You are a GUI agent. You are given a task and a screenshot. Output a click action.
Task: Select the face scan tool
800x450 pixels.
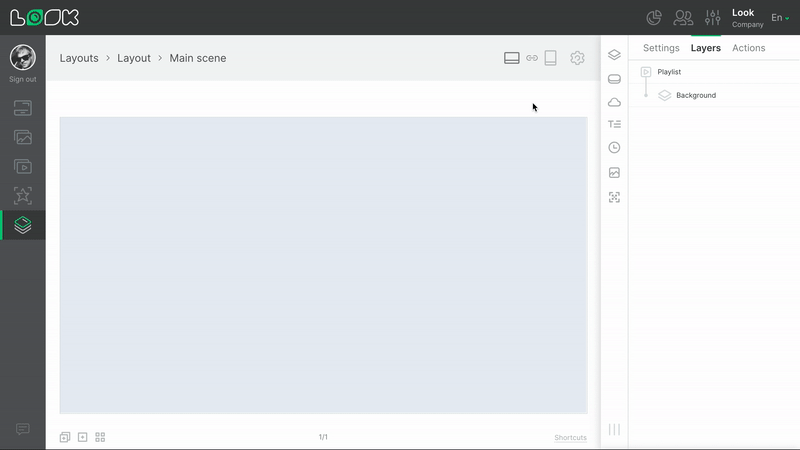coord(614,197)
